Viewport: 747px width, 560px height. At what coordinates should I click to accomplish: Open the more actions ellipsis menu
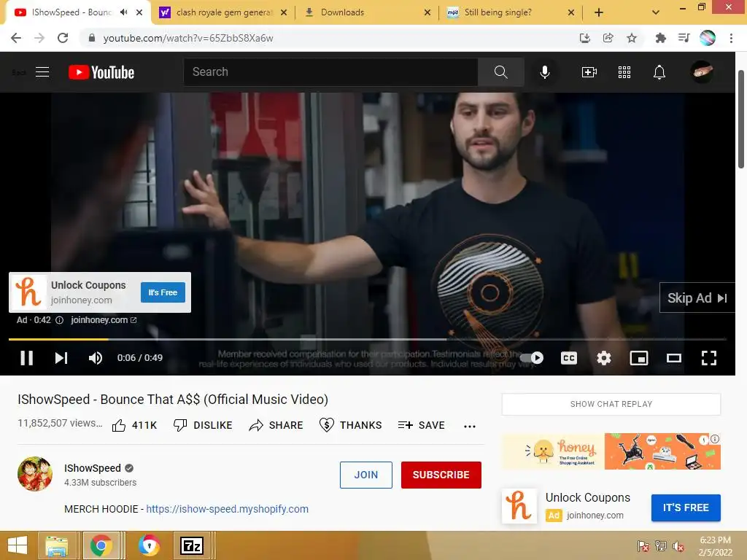click(x=470, y=426)
